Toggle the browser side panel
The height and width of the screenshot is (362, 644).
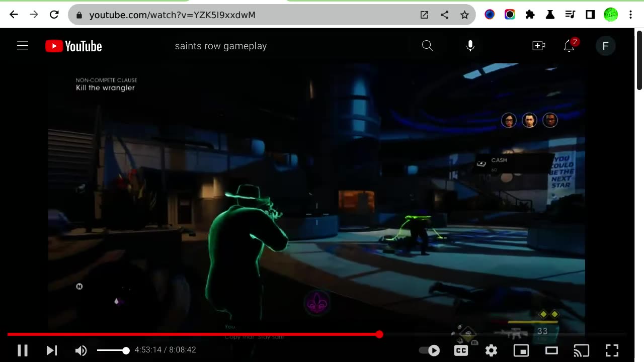590,15
